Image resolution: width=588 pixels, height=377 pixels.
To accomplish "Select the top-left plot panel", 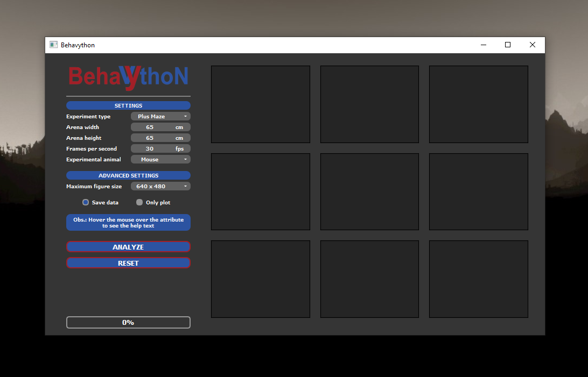I will tap(260, 104).
